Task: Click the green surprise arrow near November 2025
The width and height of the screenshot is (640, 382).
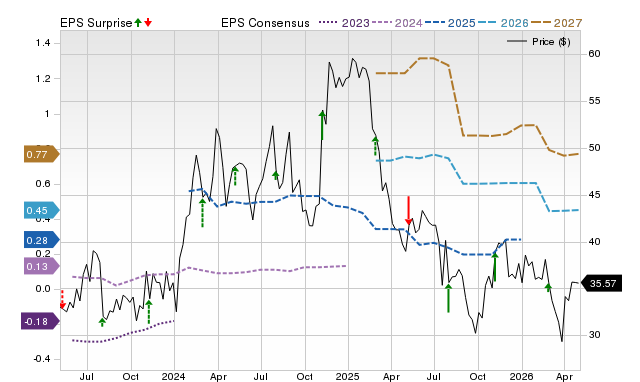Action: coord(495,267)
